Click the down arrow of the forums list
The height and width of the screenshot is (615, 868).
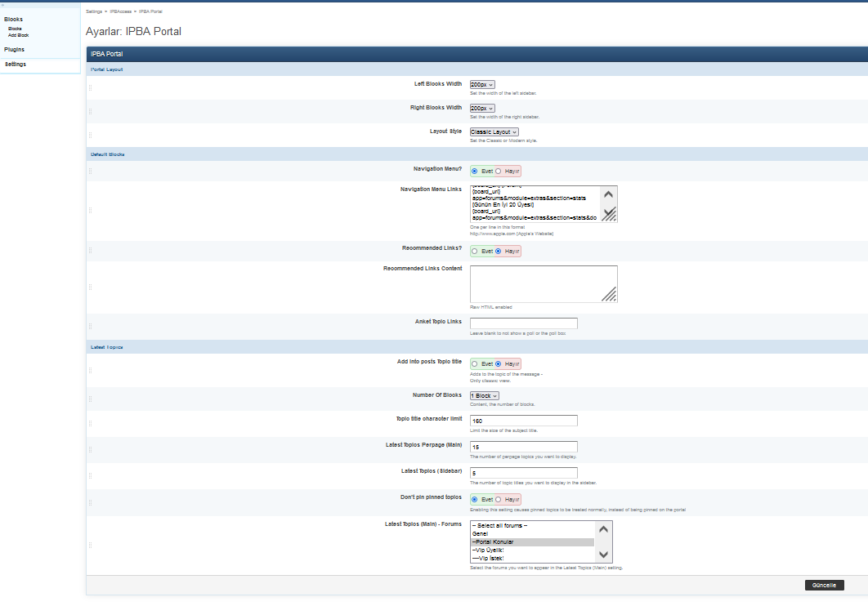(603, 555)
